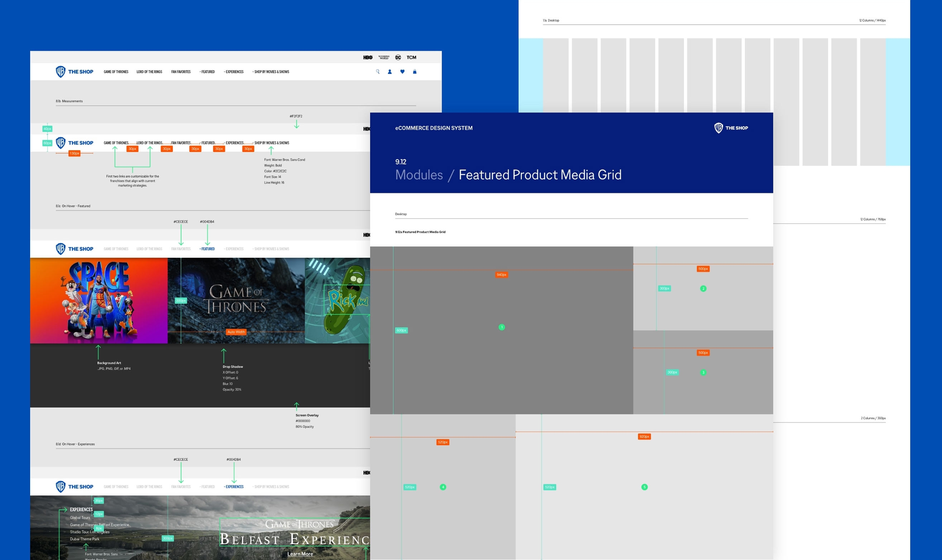Open the account profile icon in top navigation
The image size is (942, 560).
[x=390, y=72]
